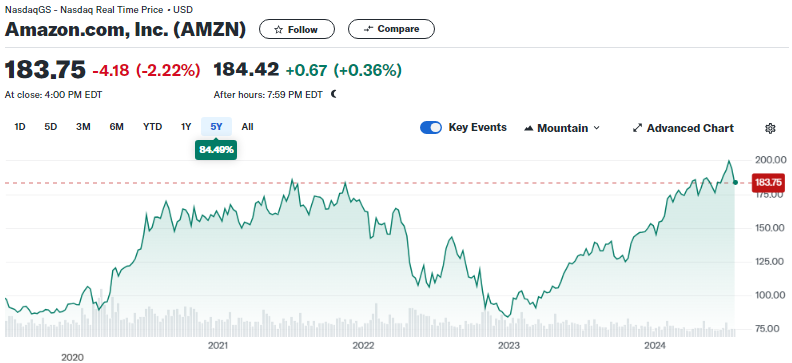
Task: Open the Advanced Chart link
Action: pos(683,128)
